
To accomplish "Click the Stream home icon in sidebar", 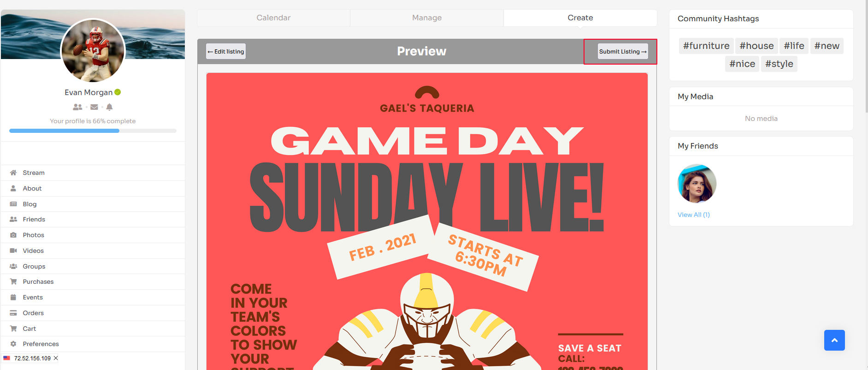I will point(13,173).
